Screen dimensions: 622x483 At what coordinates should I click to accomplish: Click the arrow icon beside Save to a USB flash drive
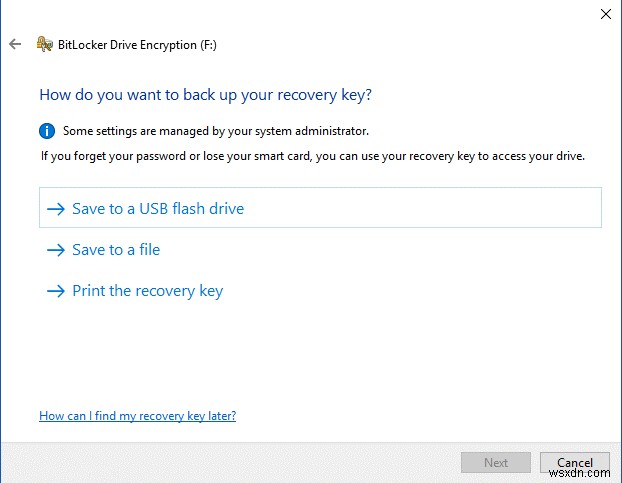(x=56, y=209)
